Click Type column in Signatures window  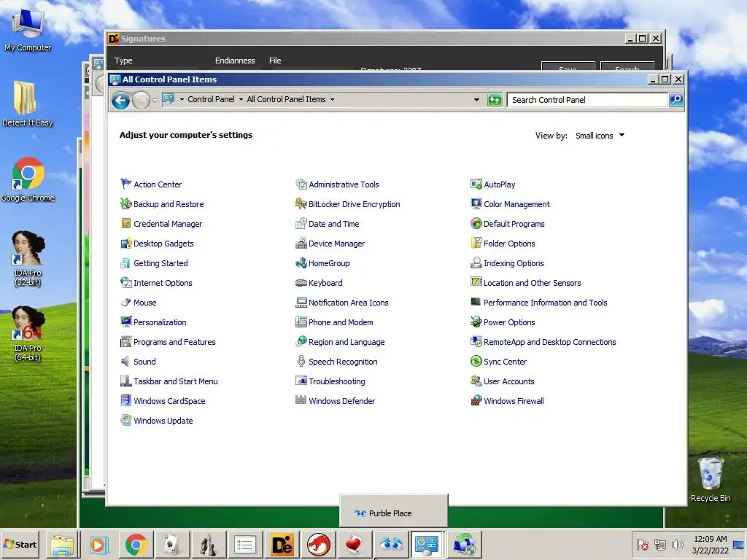tap(123, 61)
